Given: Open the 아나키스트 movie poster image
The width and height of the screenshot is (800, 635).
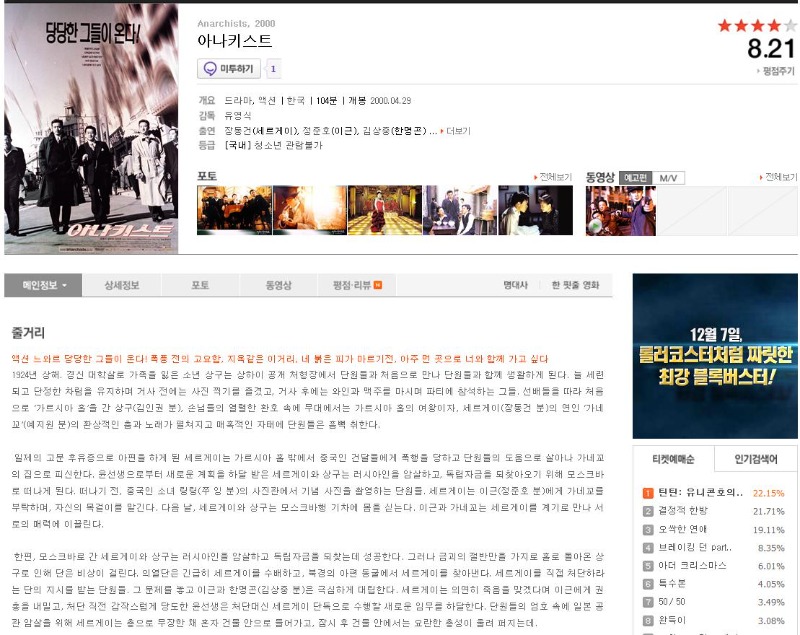Looking at the screenshot, I should [91, 128].
